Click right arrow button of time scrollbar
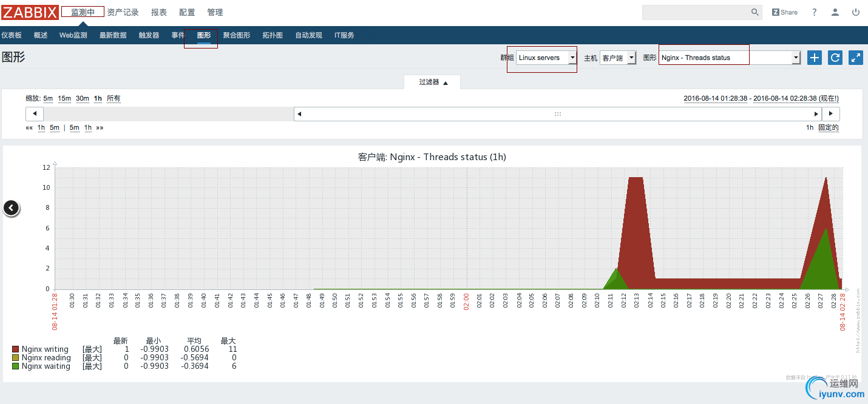 tap(831, 114)
